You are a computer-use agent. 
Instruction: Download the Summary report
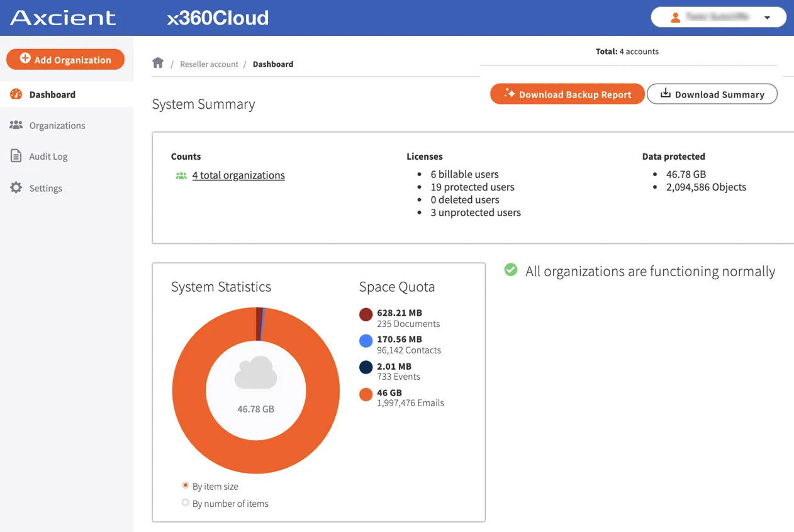tap(712, 94)
